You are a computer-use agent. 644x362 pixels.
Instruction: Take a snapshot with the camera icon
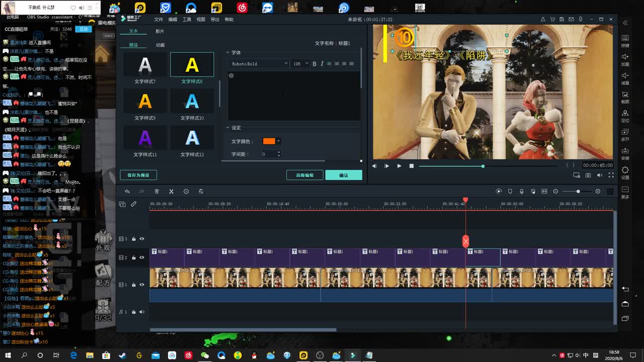[x=588, y=175]
